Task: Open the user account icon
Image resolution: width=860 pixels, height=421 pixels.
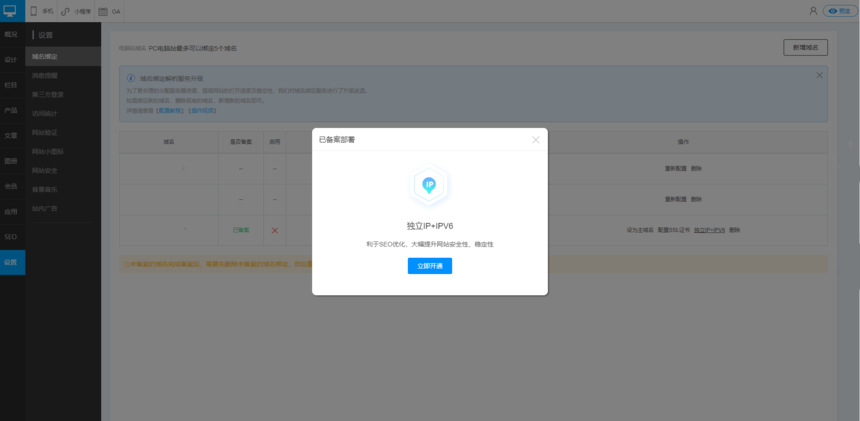Action: pos(813,11)
